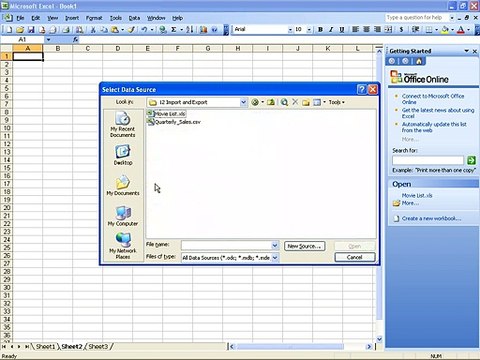Click the File name input field
The image size is (480, 360).
pos(226,246)
